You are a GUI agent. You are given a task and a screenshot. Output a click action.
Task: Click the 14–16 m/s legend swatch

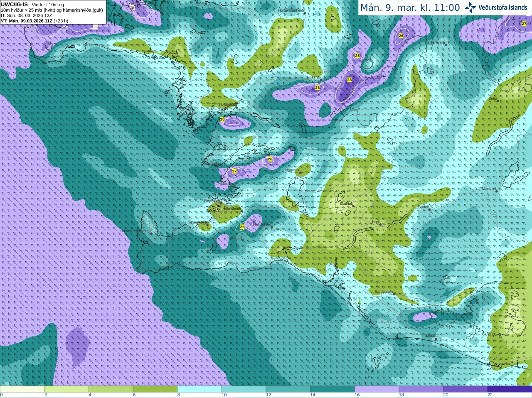tap(332, 389)
